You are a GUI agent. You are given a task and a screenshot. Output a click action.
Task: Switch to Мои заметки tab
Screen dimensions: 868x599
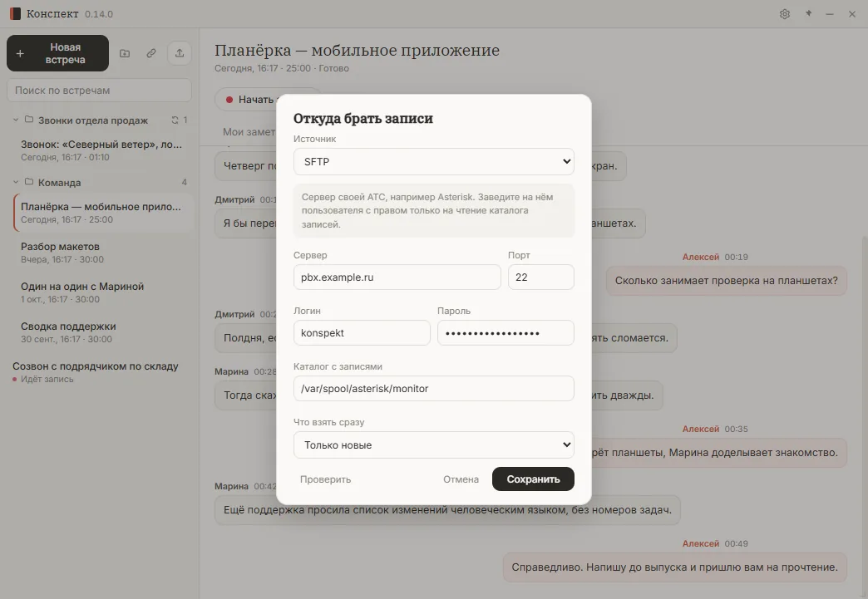(249, 131)
